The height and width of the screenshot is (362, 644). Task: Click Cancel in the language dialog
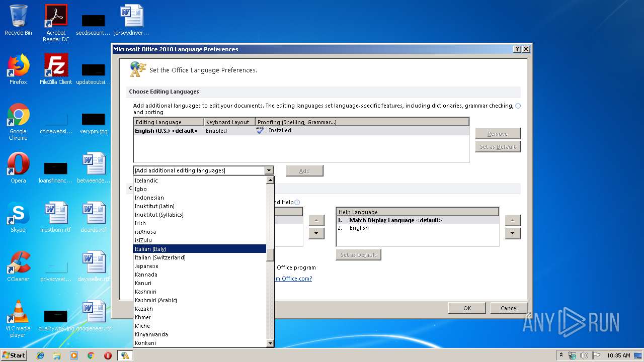pos(509,308)
